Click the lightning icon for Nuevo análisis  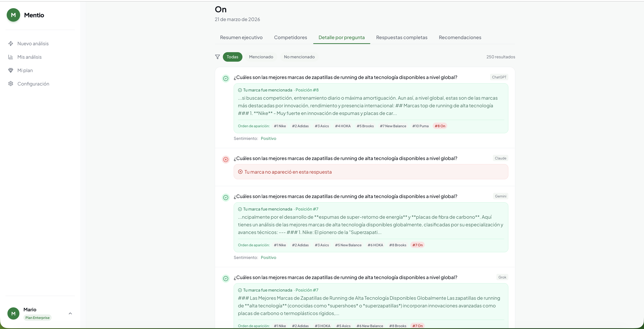(11, 43)
